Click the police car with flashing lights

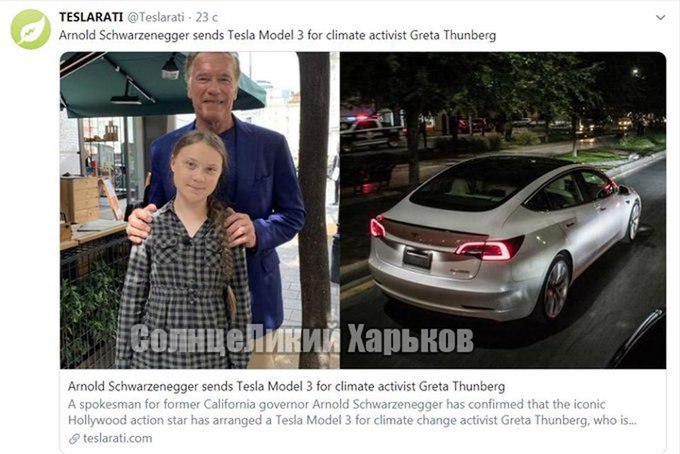pyautogui.click(x=370, y=131)
